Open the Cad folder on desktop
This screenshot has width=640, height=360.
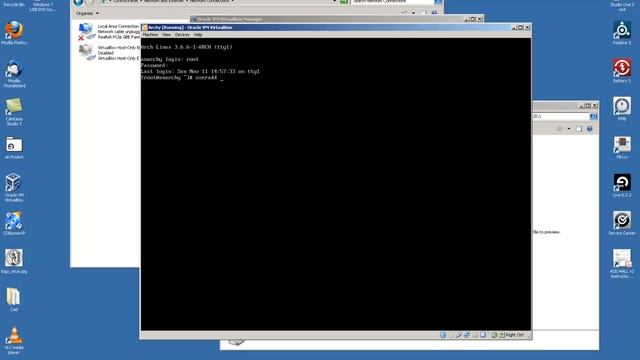click(14, 299)
